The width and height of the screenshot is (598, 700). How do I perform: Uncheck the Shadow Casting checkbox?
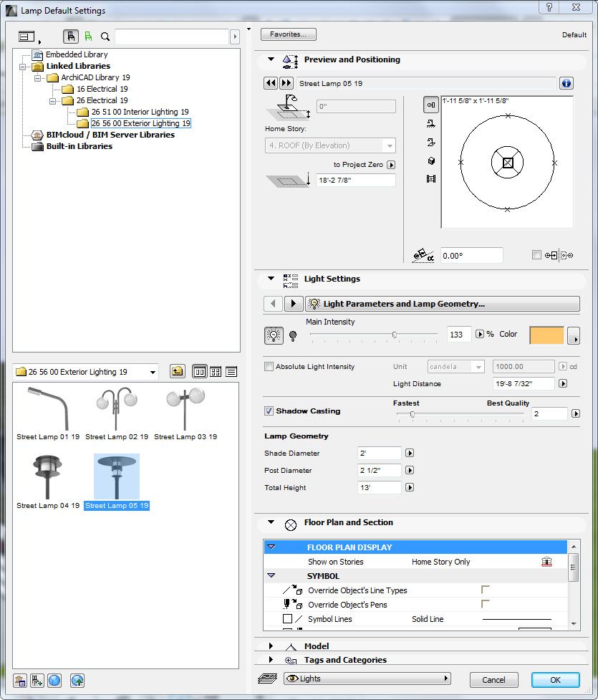(269, 411)
